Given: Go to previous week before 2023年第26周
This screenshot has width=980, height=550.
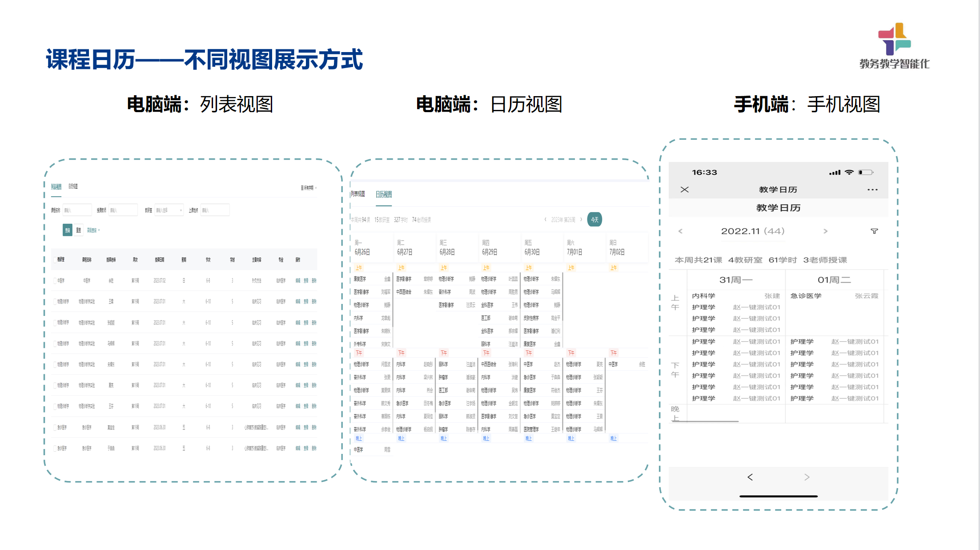Looking at the screenshot, I should (546, 219).
